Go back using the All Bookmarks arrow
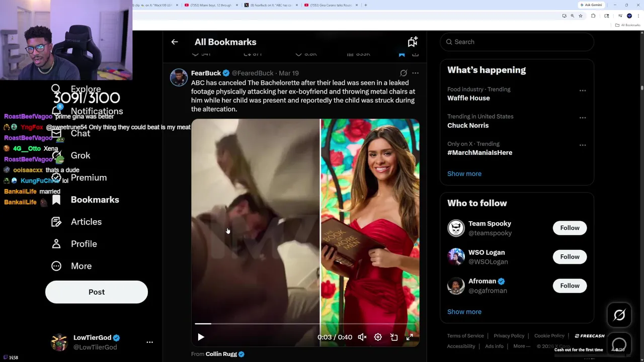This screenshot has width=644, height=362. click(175, 42)
